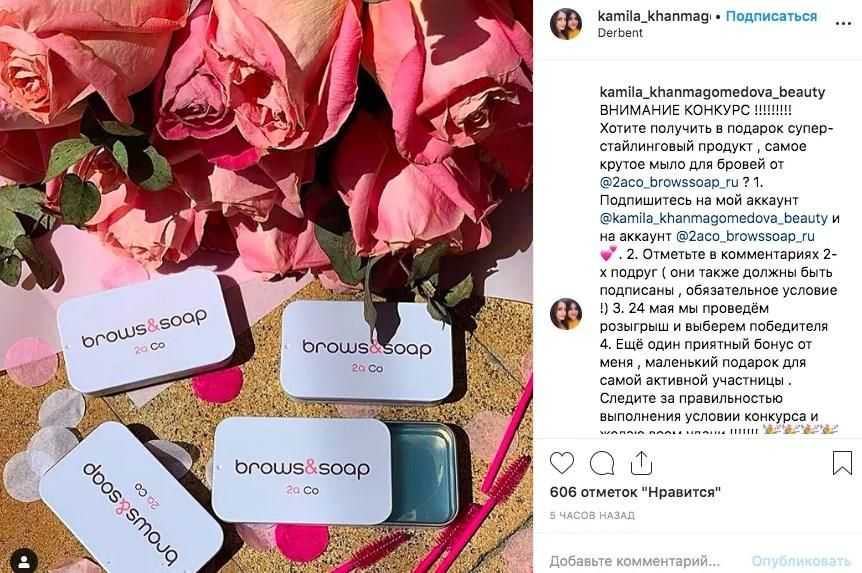
Task: Open caption author kamila_khanmagomedova_beauty username
Action: click(x=712, y=92)
